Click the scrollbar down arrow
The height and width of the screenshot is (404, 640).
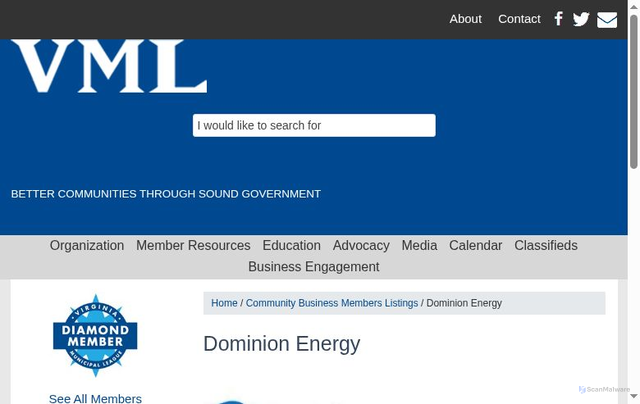pos(633,396)
